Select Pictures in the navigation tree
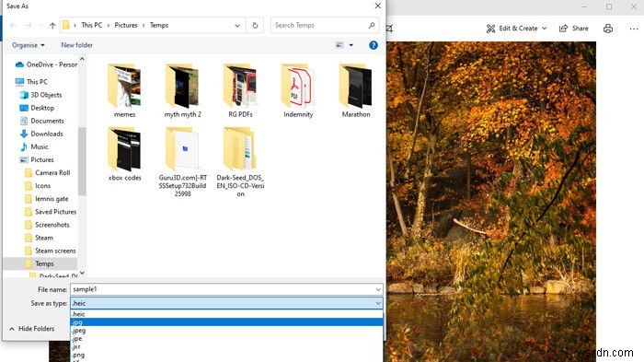 (x=37, y=159)
